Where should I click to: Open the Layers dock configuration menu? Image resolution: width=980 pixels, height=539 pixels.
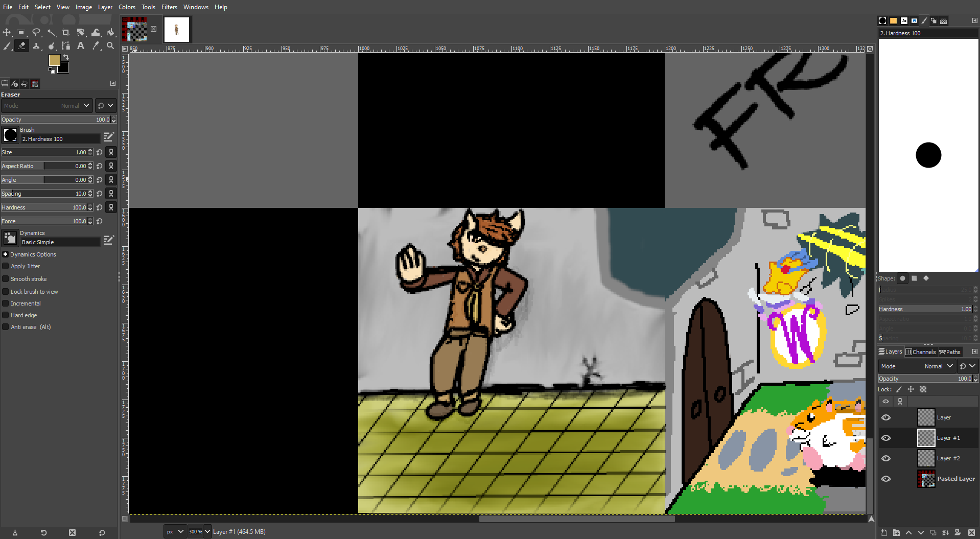pos(974,351)
